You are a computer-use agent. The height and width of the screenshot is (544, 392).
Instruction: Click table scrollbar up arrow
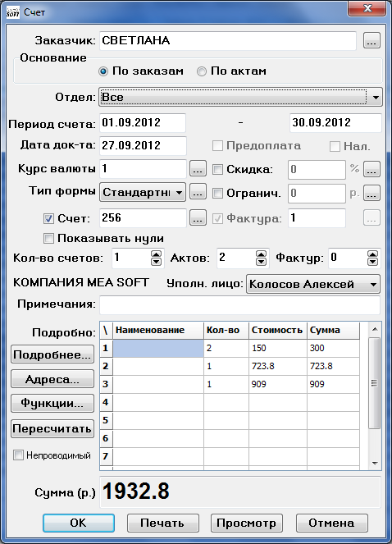point(375,329)
